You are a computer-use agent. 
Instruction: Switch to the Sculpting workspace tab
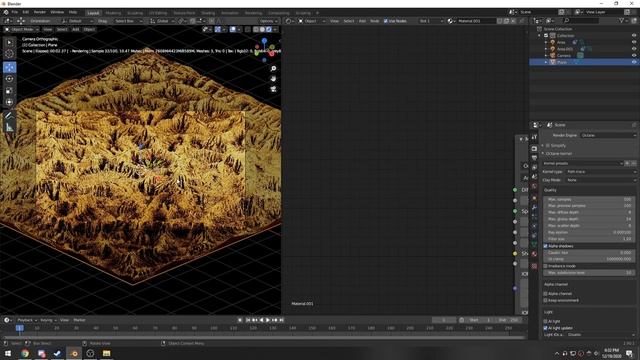tap(135, 13)
